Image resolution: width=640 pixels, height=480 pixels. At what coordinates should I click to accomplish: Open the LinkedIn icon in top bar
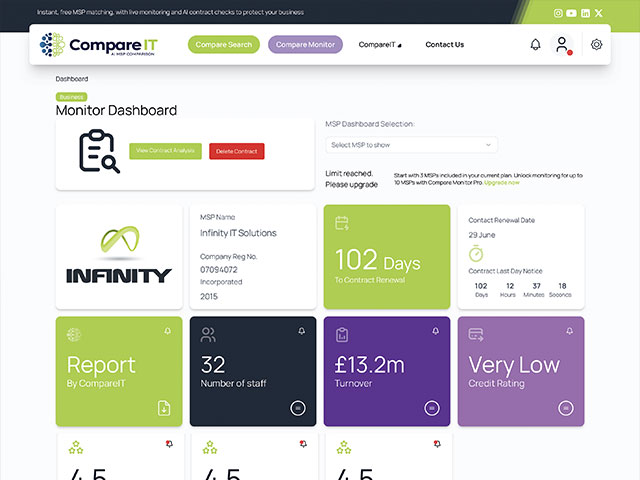tap(585, 13)
